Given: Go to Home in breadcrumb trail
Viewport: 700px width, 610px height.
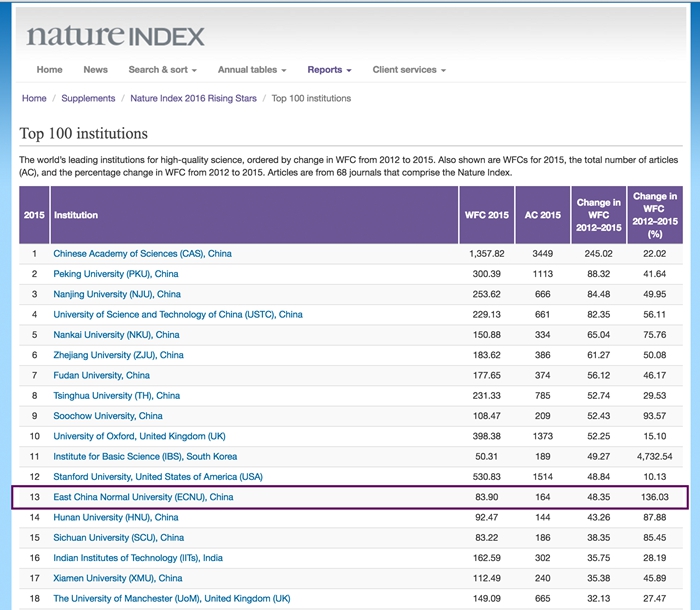Looking at the screenshot, I should tap(34, 99).
